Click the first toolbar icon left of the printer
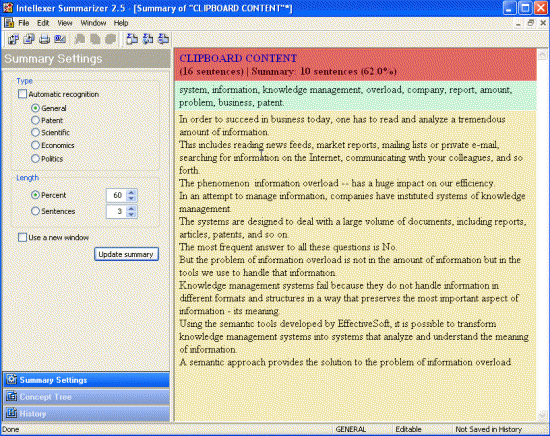This screenshot has width=550, height=436. click(x=13, y=39)
